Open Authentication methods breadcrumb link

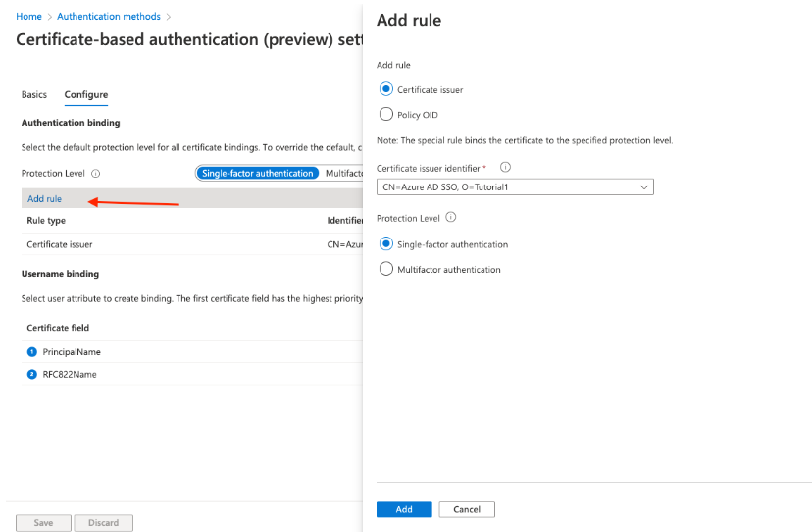[x=108, y=17]
